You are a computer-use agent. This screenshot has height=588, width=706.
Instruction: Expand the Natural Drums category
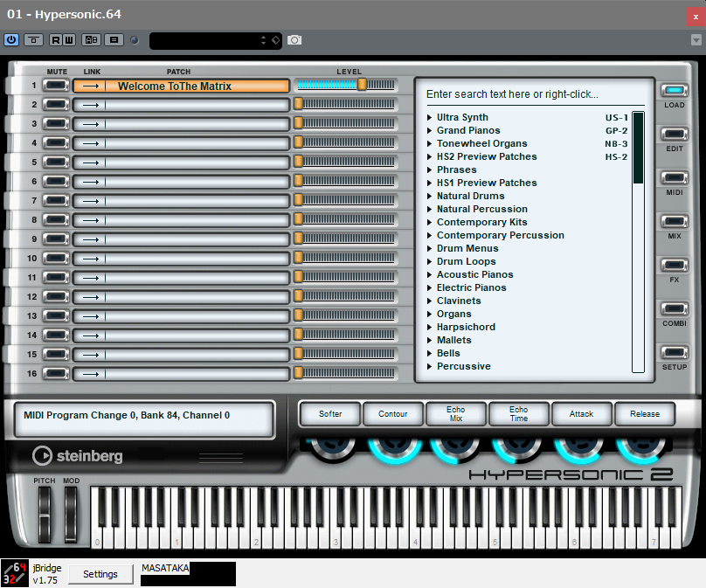click(x=430, y=196)
